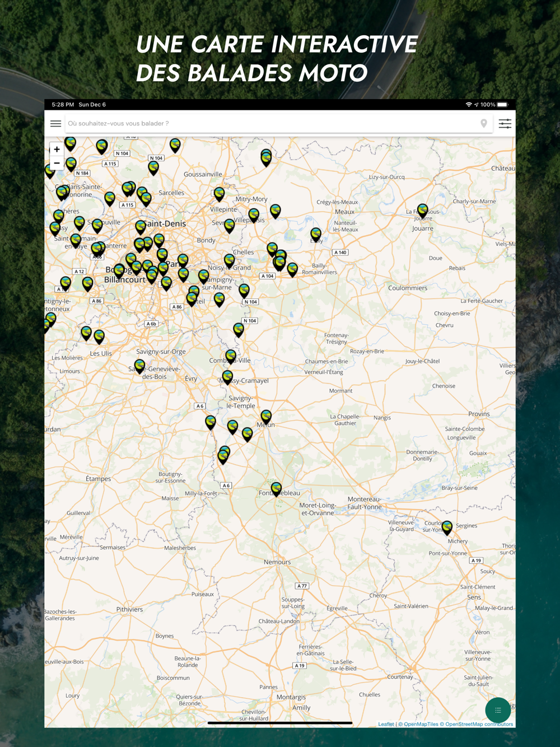This screenshot has width=560, height=747.
Task: Click the Montereau-Fault-Yonne label
Action: (365, 503)
